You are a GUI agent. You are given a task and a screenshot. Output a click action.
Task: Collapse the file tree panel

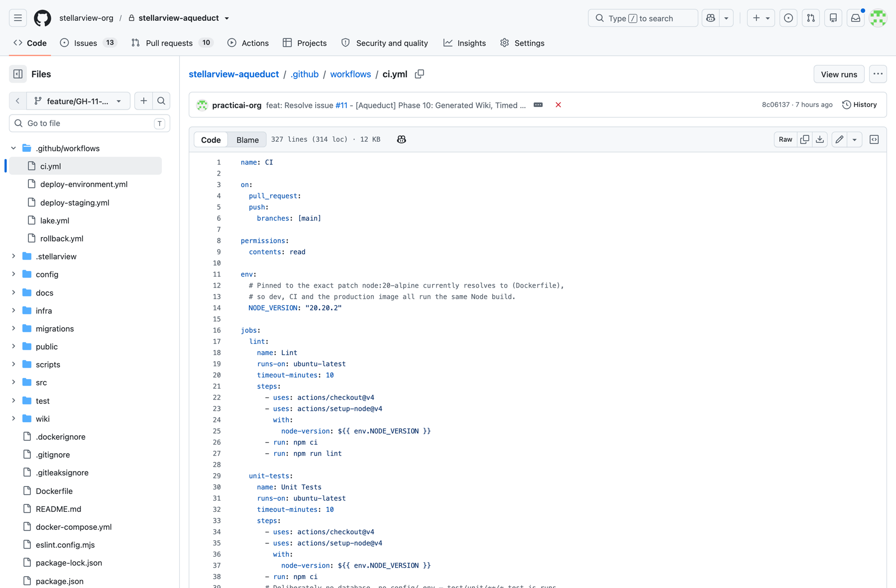click(x=18, y=74)
